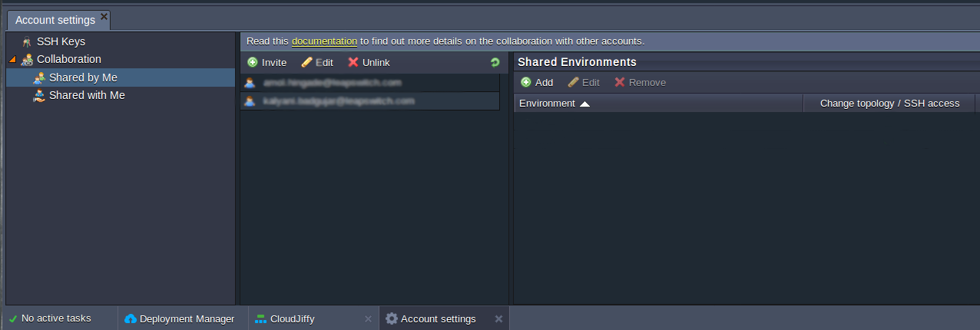Click Change topology / SSH access column header
The image size is (980, 330).
(889, 104)
